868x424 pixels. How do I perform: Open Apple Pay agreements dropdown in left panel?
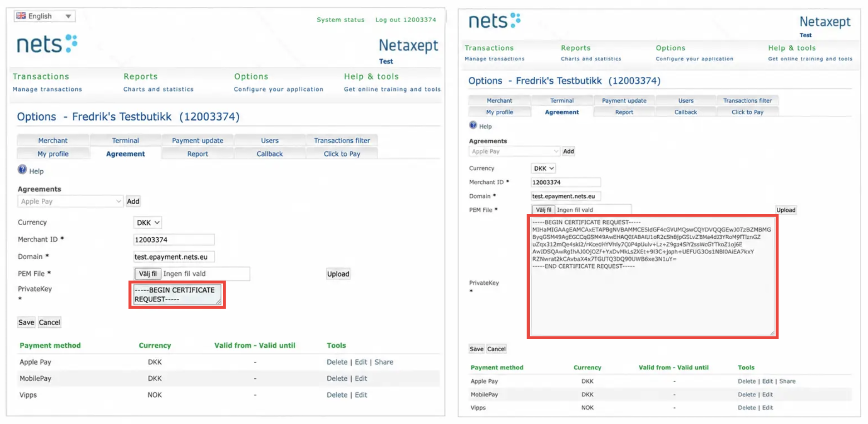[70, 201]
